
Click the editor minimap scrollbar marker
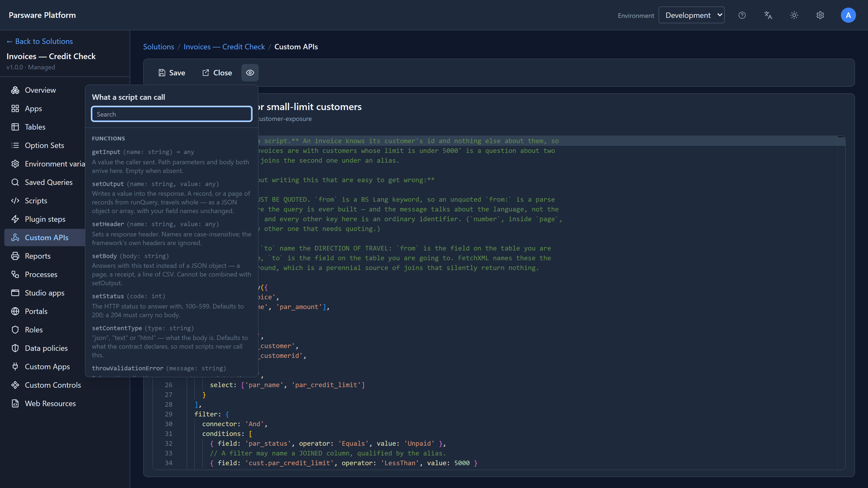[x=841, y=137]
